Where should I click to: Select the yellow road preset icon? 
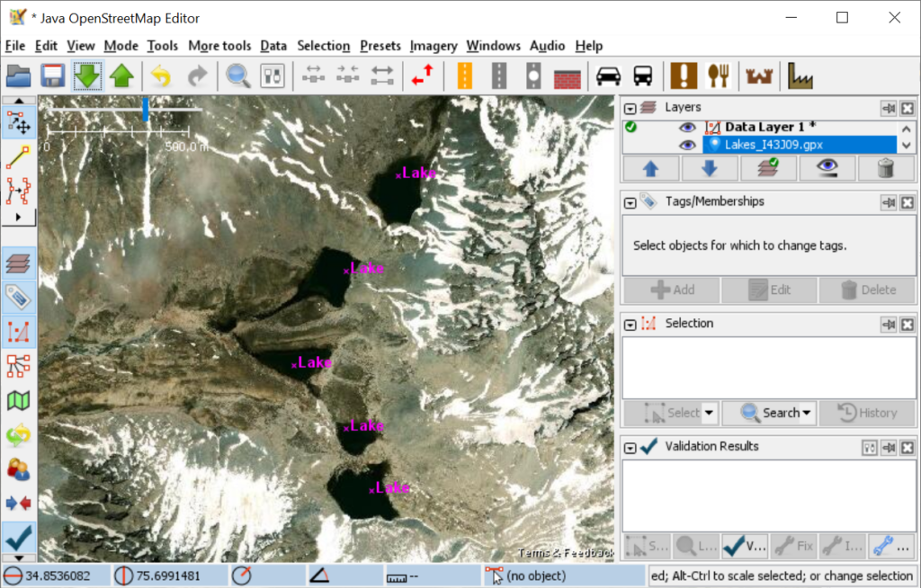[465, 76]
